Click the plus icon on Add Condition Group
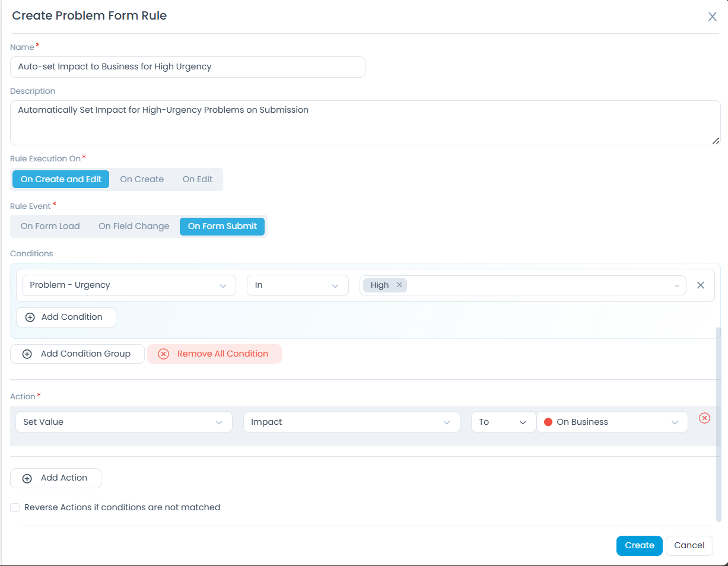Screen dimensions: 728x566 click(x=27, y=354)
